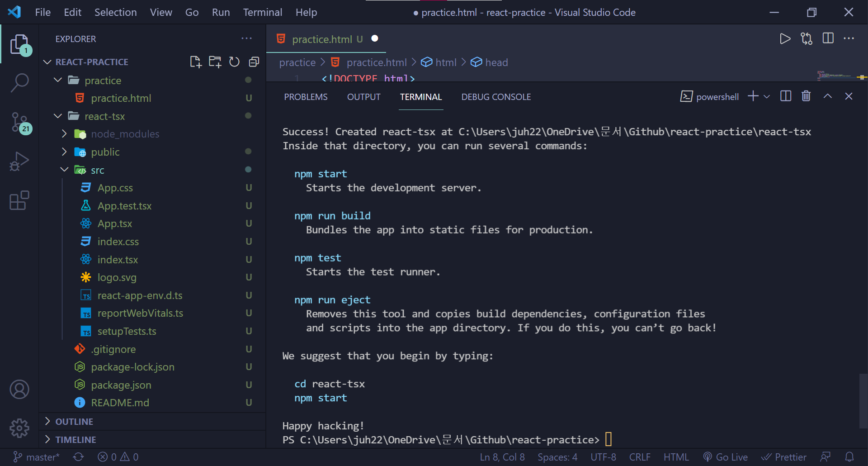Kill the terminal with trash icon
This screenshot has height=466, width=868.
(x=806, y=96)
